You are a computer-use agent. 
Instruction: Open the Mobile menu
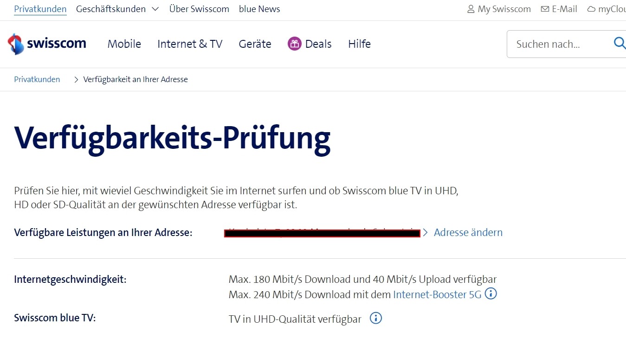tap(124, 44)
